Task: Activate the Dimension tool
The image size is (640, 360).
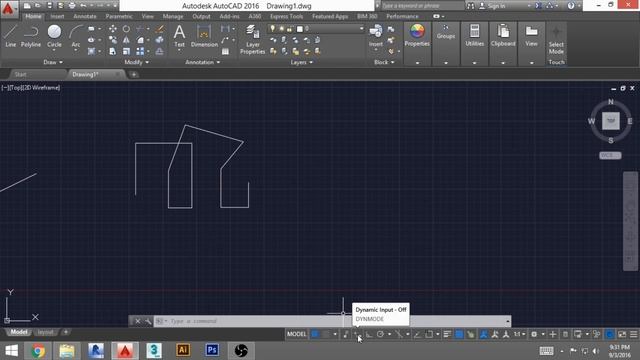Action: pyautogui.click(x=204, y=36)
